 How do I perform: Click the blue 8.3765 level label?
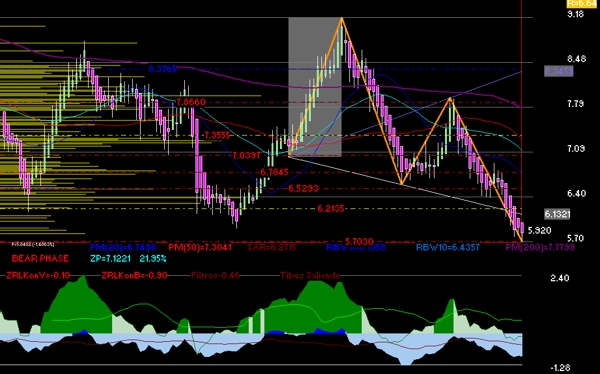click(163, 69)
